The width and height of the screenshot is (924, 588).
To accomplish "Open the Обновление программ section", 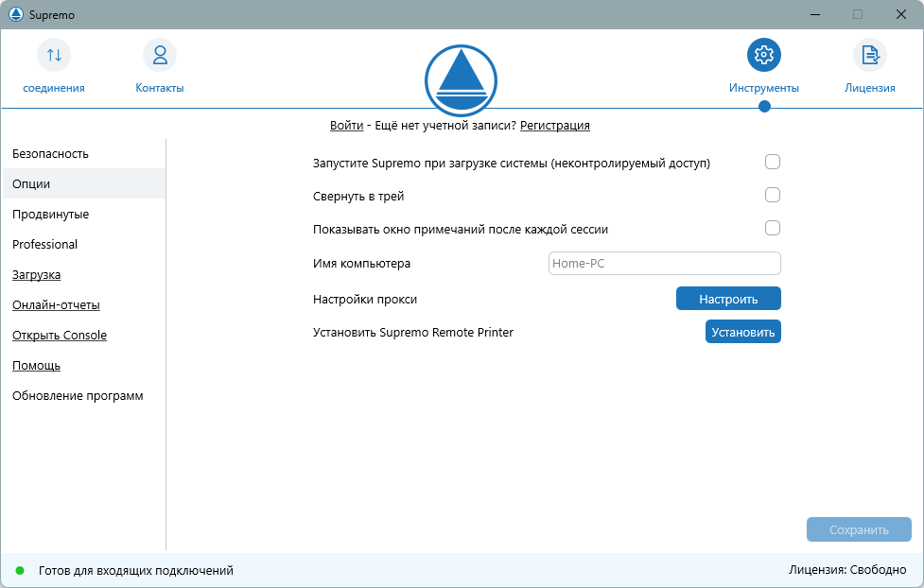I will tap(83, 396).
